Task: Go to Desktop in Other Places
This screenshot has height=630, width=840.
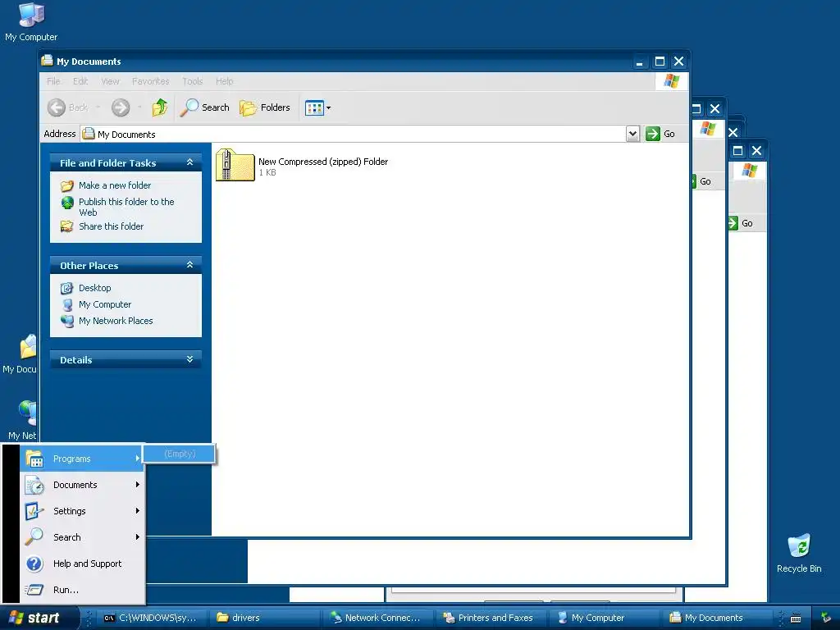Action: pyautogui.click(x=95, y=288)
